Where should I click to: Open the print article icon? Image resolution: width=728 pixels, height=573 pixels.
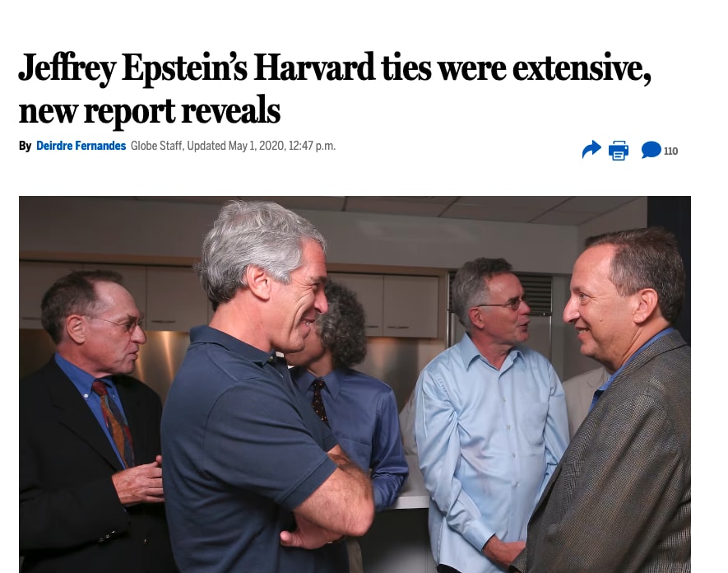619,151
